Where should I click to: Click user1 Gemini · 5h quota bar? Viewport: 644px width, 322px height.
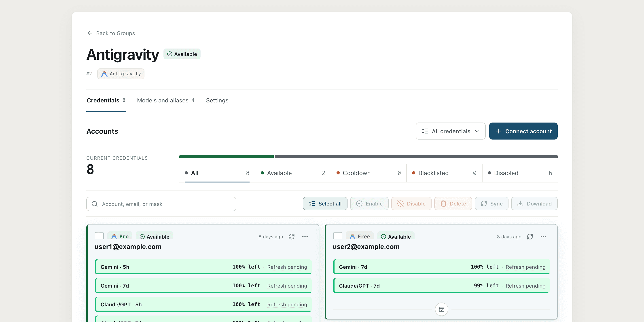click(x=203, y=267)
